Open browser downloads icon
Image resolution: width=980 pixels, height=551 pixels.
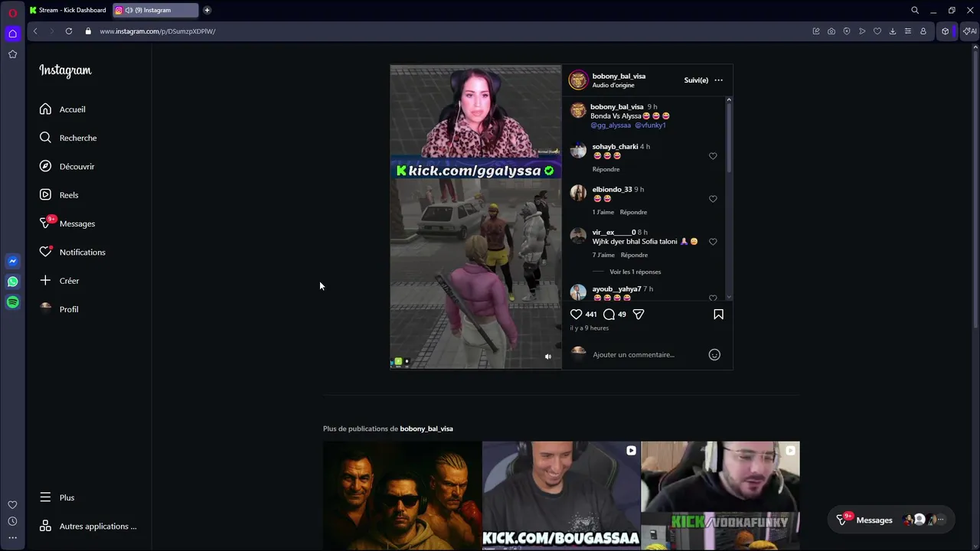[893, 31]
